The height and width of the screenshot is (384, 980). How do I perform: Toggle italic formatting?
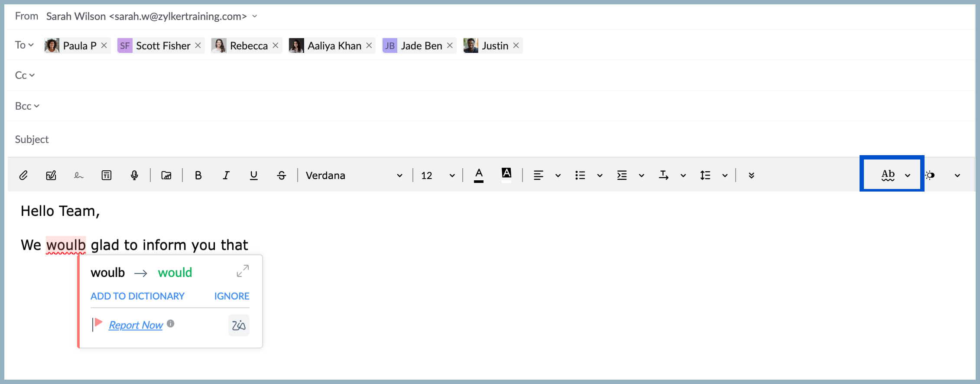tap(226, 175)
